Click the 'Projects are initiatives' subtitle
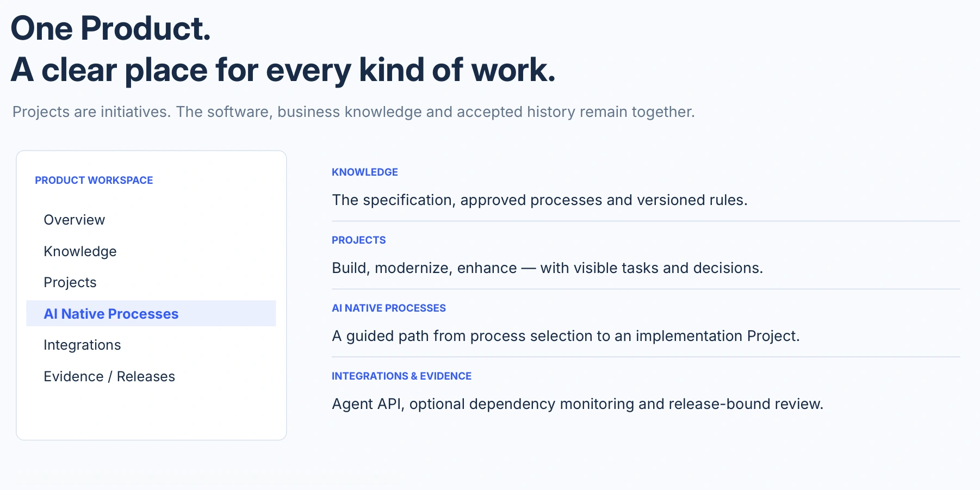Image resolution: width=980 pixels, height=490 pixels. (353, 112)
